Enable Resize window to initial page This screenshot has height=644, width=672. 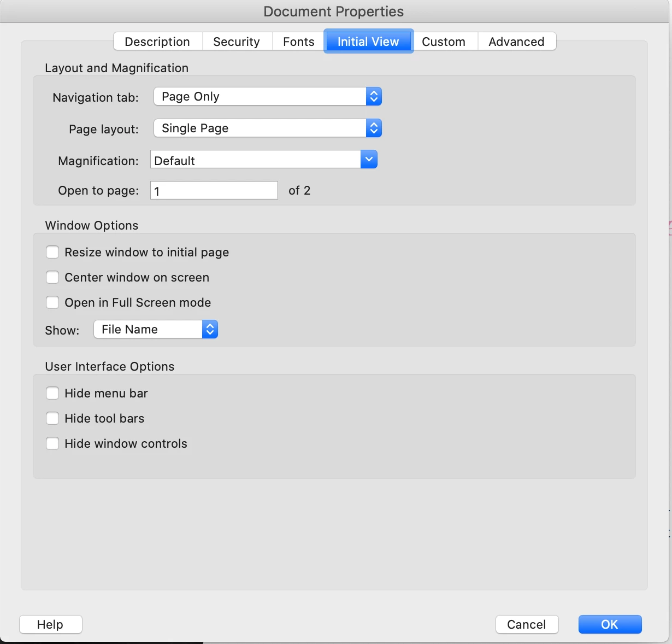(x=52, y=252)
